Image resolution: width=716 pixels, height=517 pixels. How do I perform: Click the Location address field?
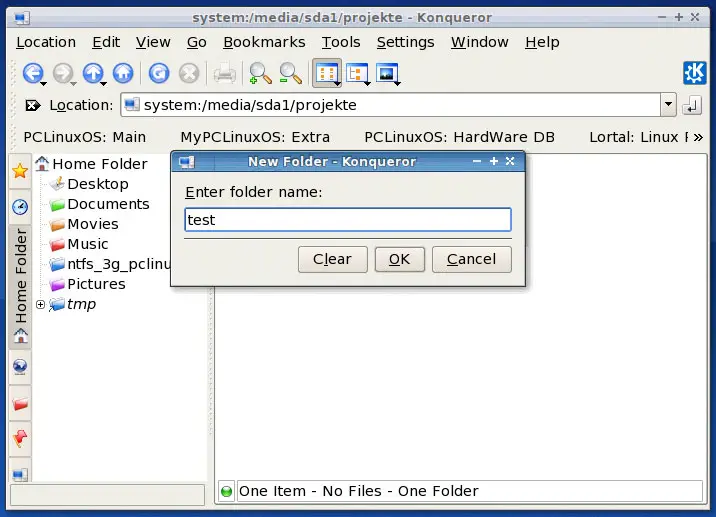click(390, 105)
